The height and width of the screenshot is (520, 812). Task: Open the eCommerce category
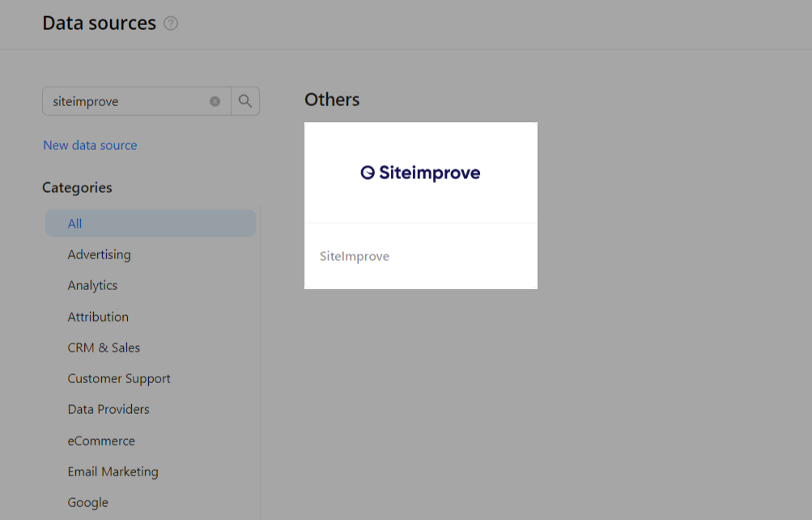point(101,440)
